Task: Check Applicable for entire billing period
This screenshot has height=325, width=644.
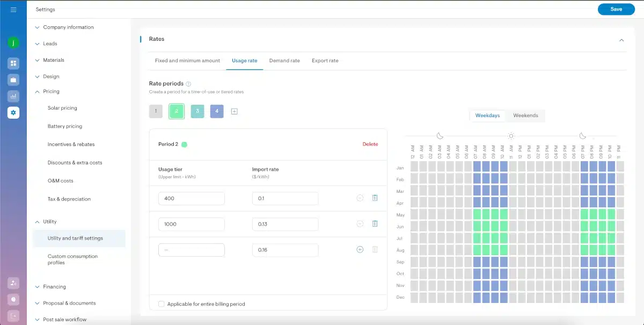Action: point(162,304)
